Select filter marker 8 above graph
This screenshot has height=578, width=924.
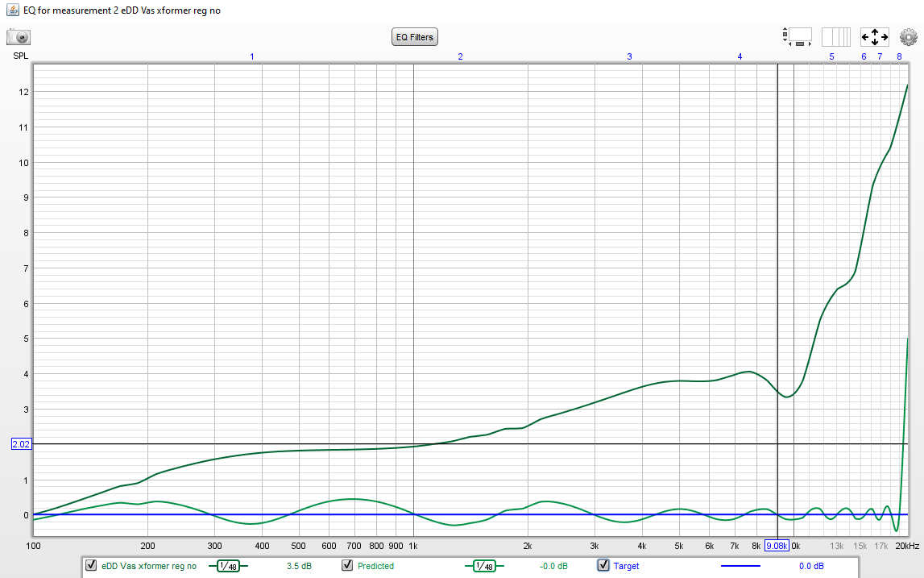899,56
